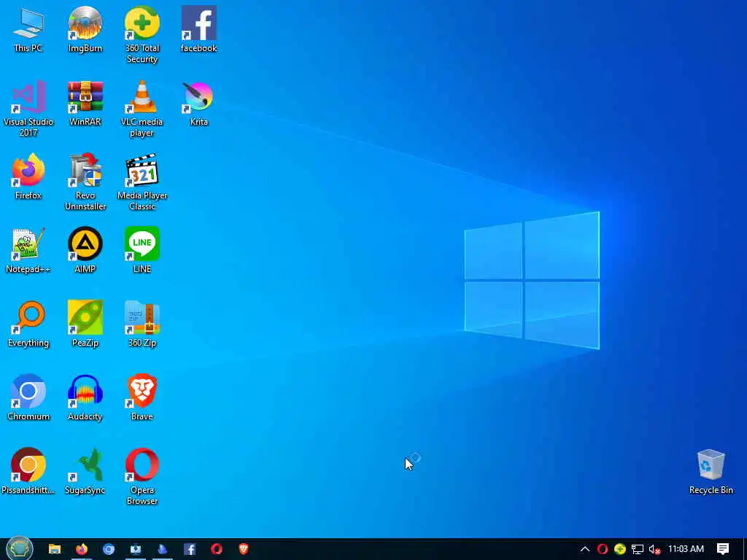747x560 pixels.
Task: Select the Firefox desktop shortcut
Action: [28, 177]
